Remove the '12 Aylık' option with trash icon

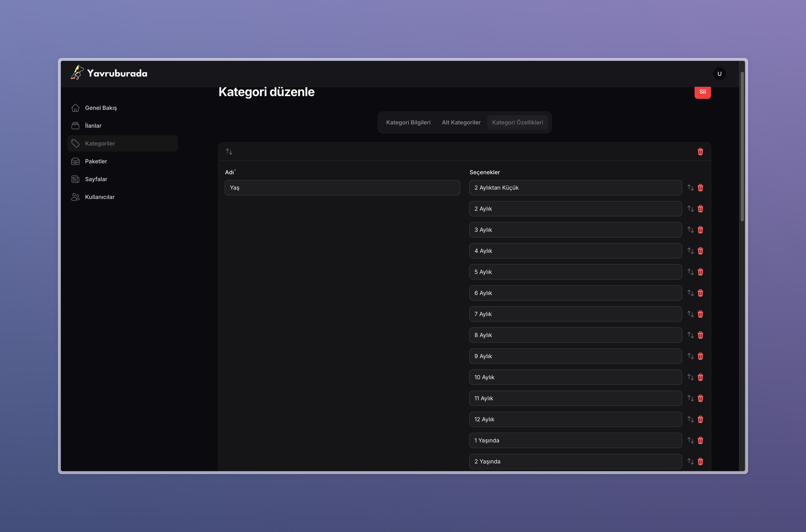[700, 419]
